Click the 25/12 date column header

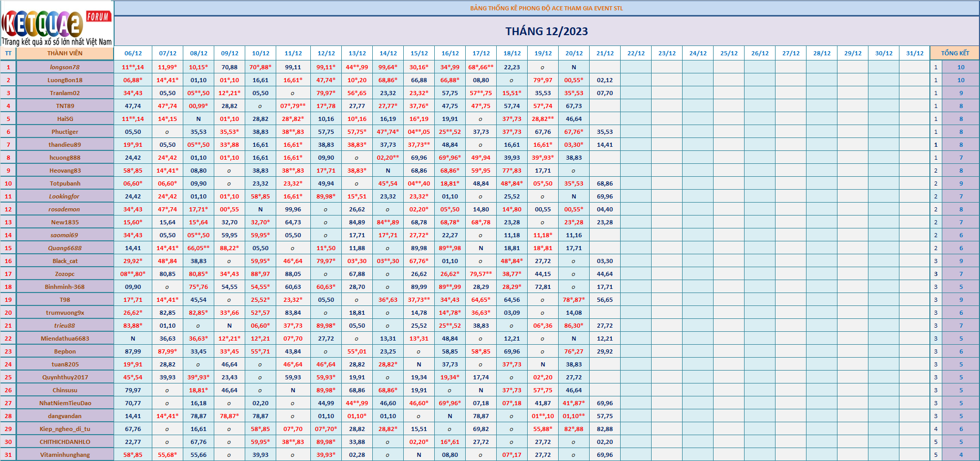pos(729,53)
